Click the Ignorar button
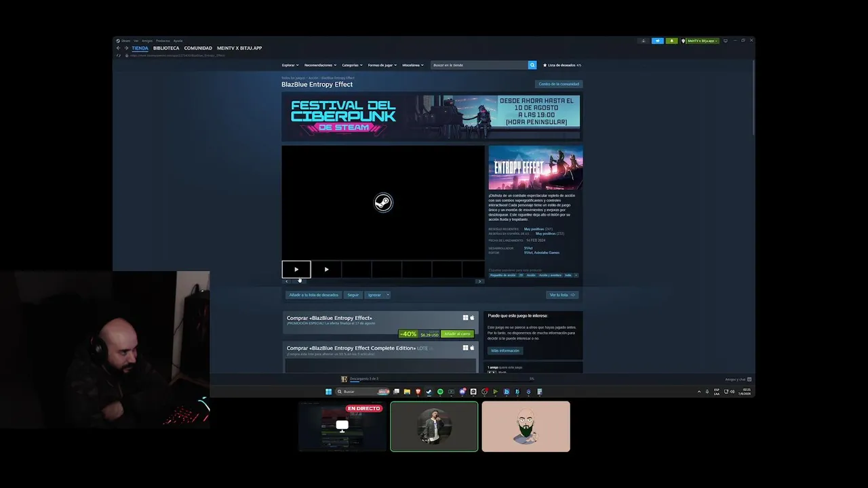Image resolution: width=868 pixels, height=488 pixels. point(374,295)
